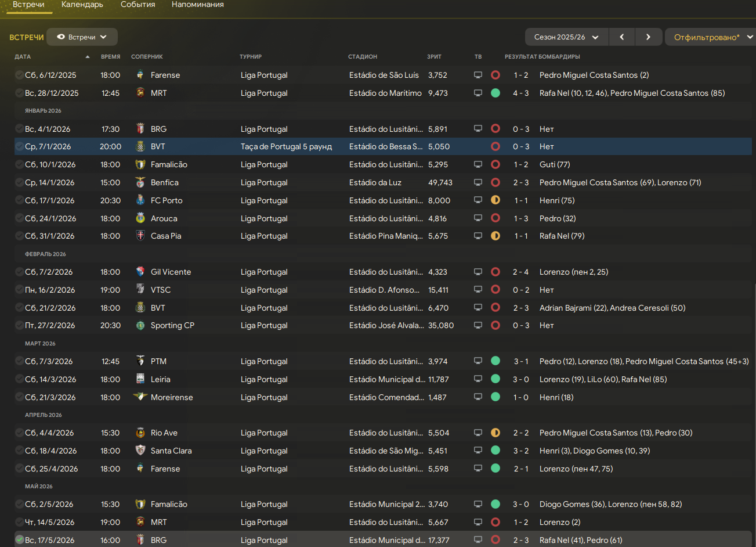Viewport: 756px width, 547px height.
Task: Open the Сезон 2025/26 season dropdown
Action: click(567, 37)
